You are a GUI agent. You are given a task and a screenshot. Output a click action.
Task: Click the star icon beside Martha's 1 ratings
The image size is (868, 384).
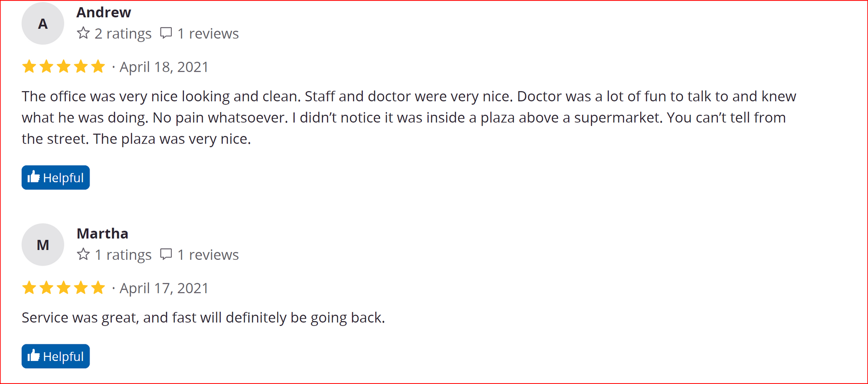point(83,254)
